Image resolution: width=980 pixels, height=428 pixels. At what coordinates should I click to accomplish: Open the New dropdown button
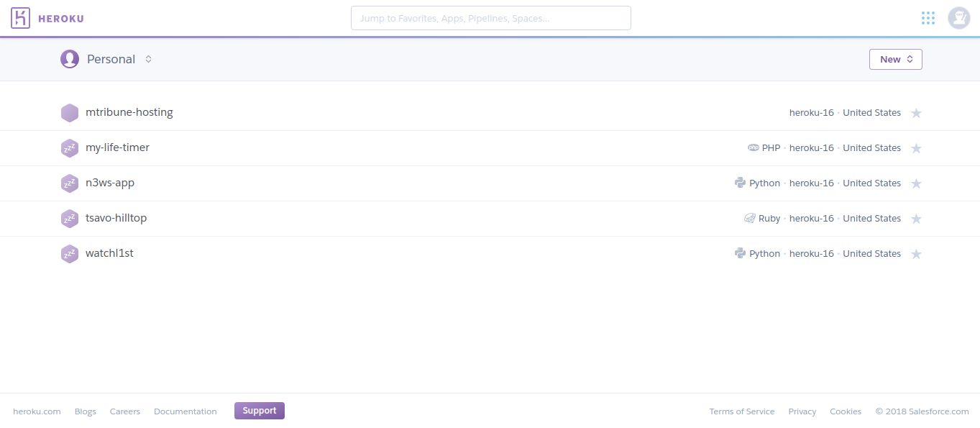point(895,60)
